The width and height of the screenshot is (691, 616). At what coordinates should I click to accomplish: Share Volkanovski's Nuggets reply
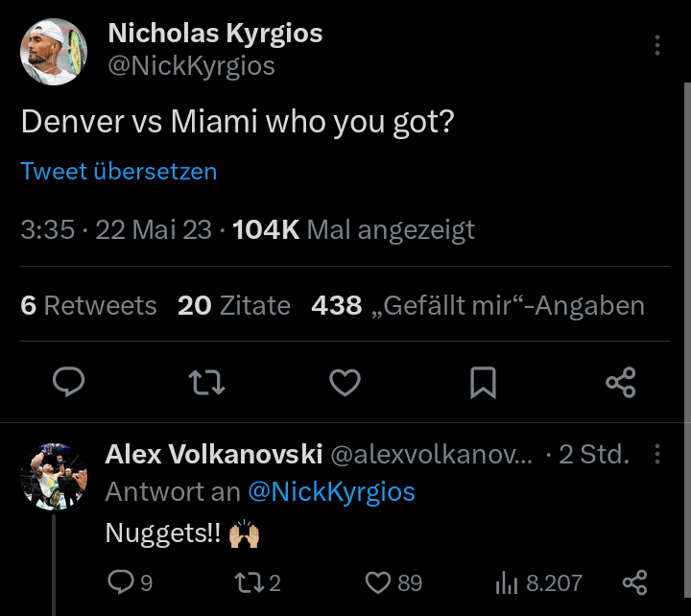coord(634,581)
